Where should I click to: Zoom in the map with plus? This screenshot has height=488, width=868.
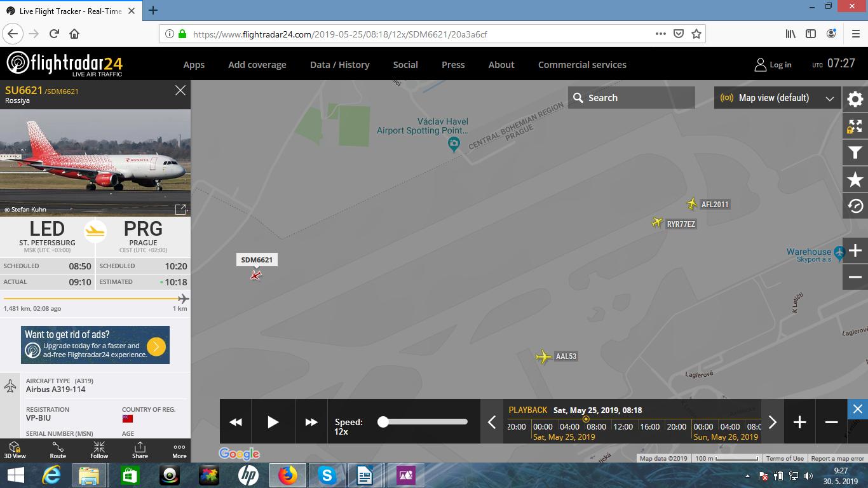tap(855, 250)
